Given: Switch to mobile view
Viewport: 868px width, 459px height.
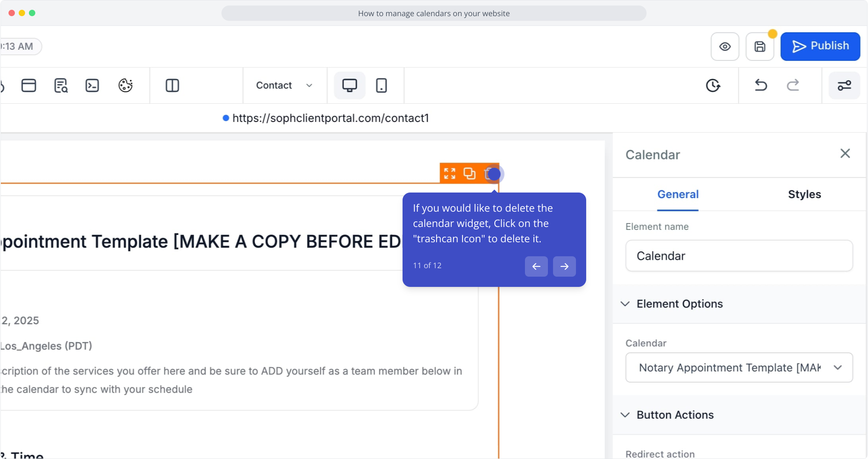Looking at the screenshot, I should coord(381,85).
